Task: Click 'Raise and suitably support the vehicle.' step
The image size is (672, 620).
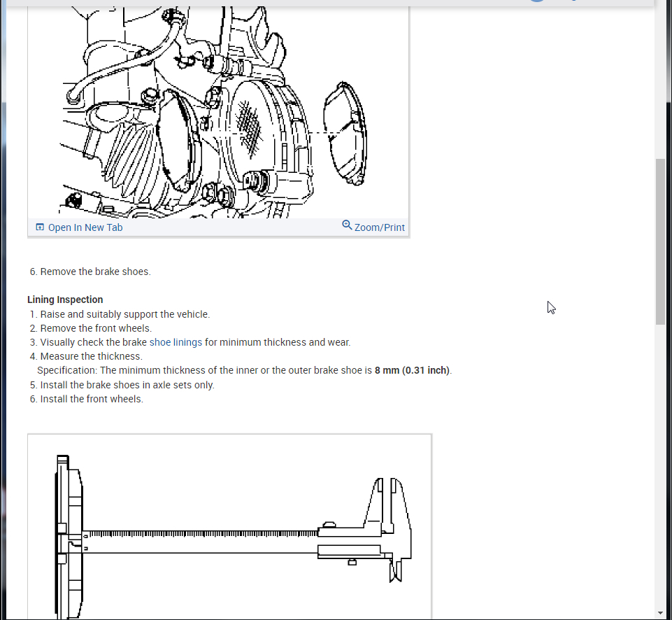Action: pos(125,314)
